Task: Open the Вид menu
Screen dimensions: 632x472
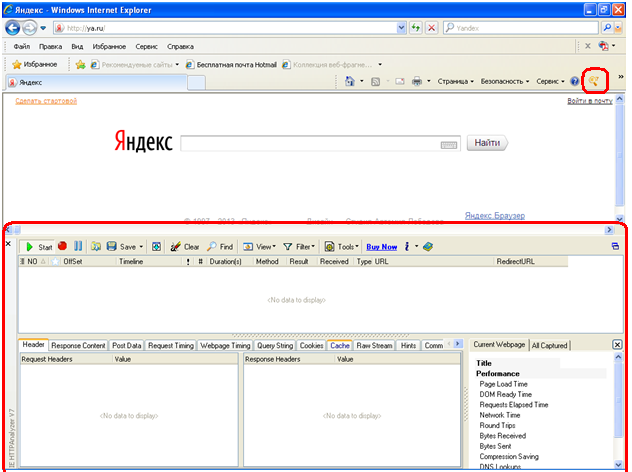Action: (77, 47)
